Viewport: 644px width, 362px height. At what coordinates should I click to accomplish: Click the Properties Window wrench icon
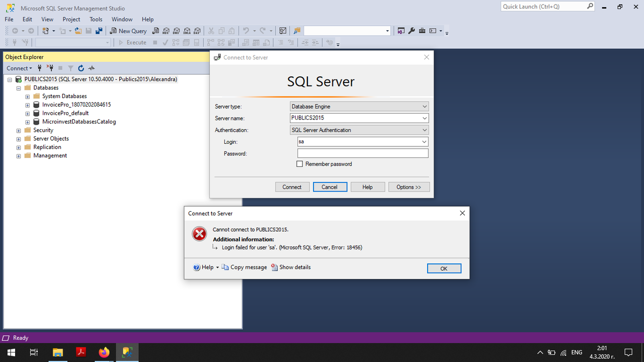[x=411, y=31]
